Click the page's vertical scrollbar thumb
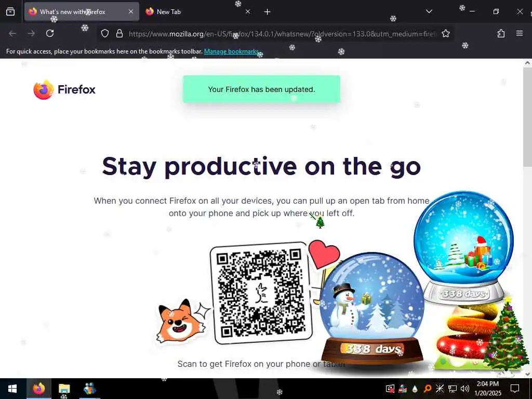Viewport: 532px width, 399px height. (527, 117)
